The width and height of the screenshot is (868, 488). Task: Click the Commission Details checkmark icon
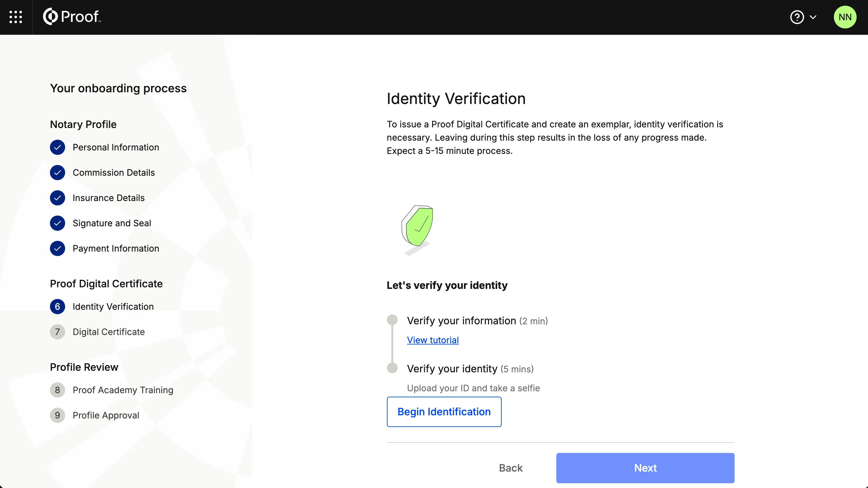[57, 173]
